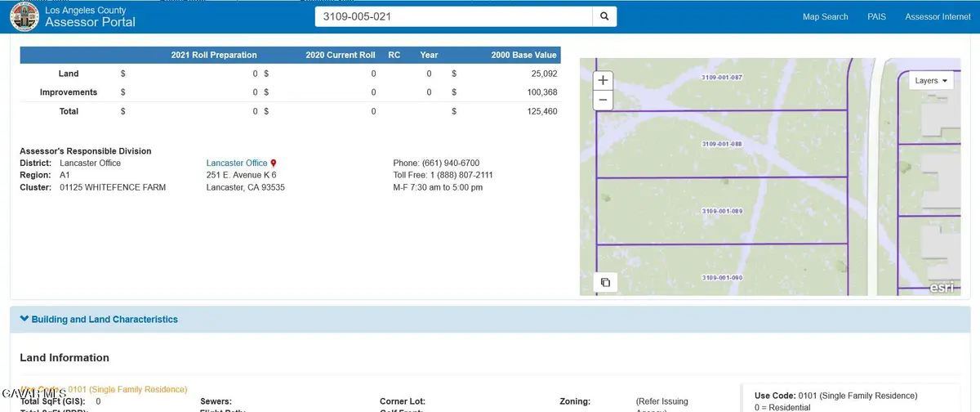Zoom out on the parcel map
Image resolution: width=980 pixels, height=412 pixels.
(x=603, y=100)
